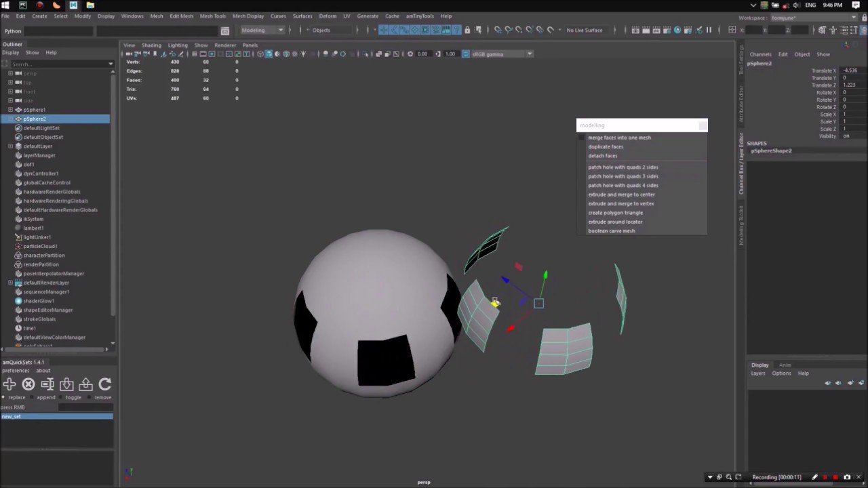This screenshot has height=488, width=868.
Task: Click the amQuickSets rename set icon
Action: (x=47, y=384)
